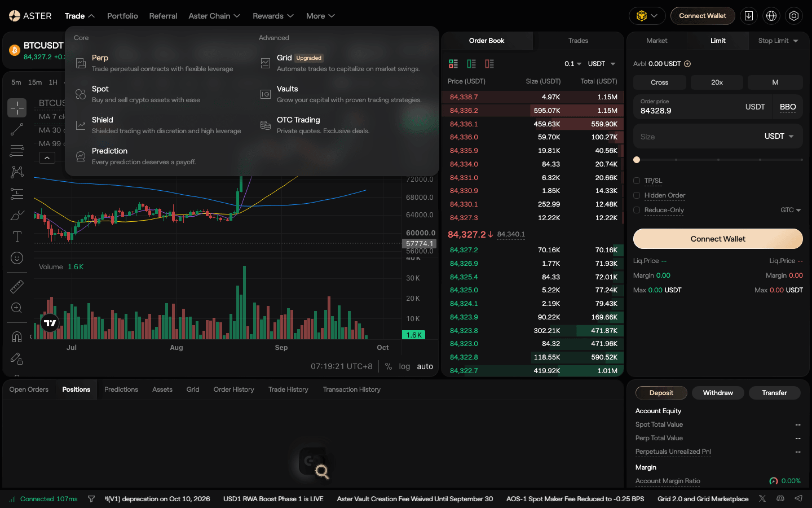Screen dimensions: 812x508
Task: Collapse the chart indicator legend arrow
Action: (x=47, y=158)
